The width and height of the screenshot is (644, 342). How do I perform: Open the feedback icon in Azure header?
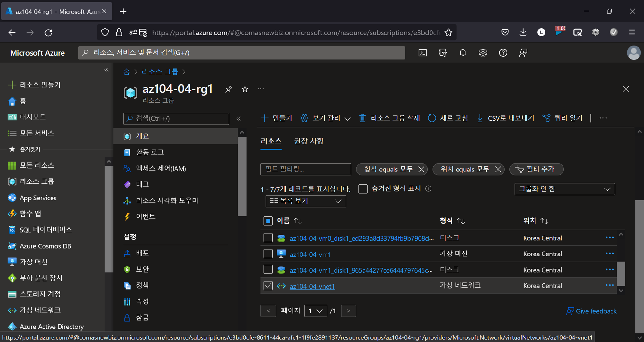tap(523, 53)
